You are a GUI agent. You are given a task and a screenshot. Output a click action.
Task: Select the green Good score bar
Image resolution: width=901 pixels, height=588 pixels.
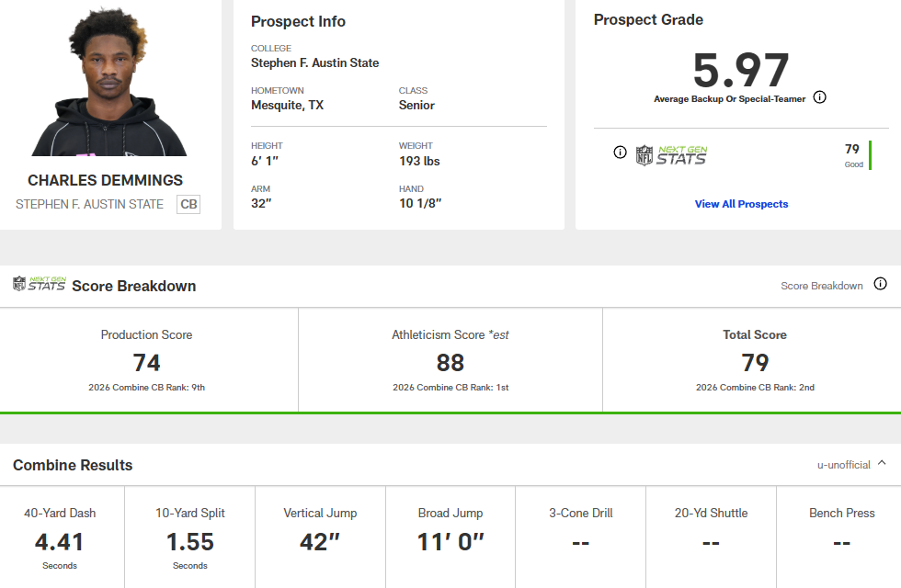point(870,154)
